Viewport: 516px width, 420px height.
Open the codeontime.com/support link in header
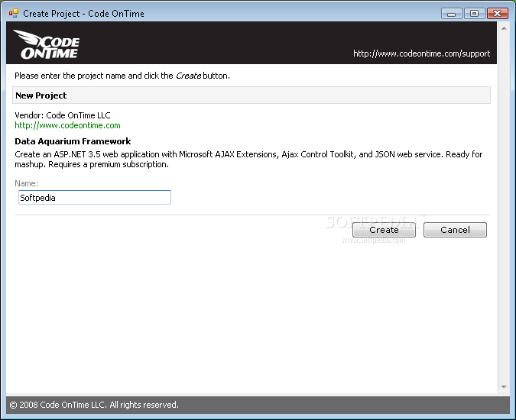click(421, 53)
